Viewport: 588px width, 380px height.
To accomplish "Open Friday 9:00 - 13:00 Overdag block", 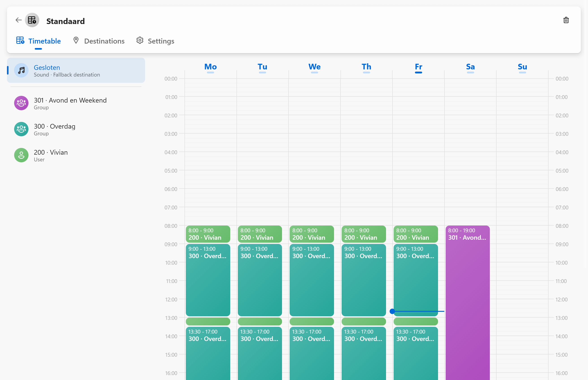I will [416, 280].
